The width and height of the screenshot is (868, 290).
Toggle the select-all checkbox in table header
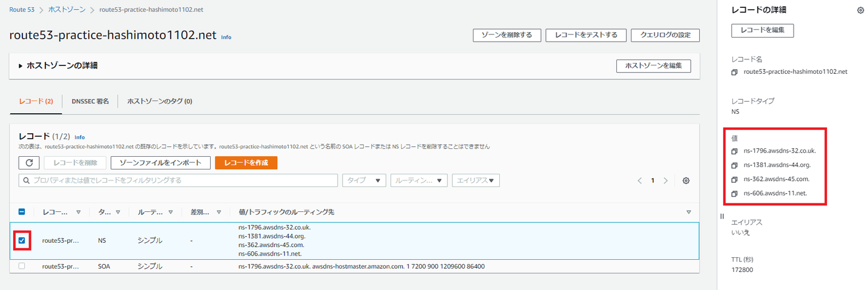pos(22,212)
